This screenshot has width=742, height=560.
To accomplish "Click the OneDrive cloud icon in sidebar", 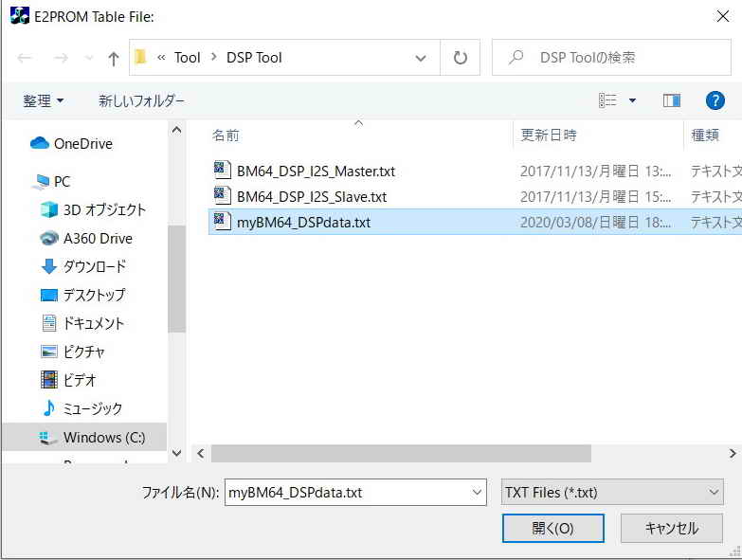I will (39, 144).
